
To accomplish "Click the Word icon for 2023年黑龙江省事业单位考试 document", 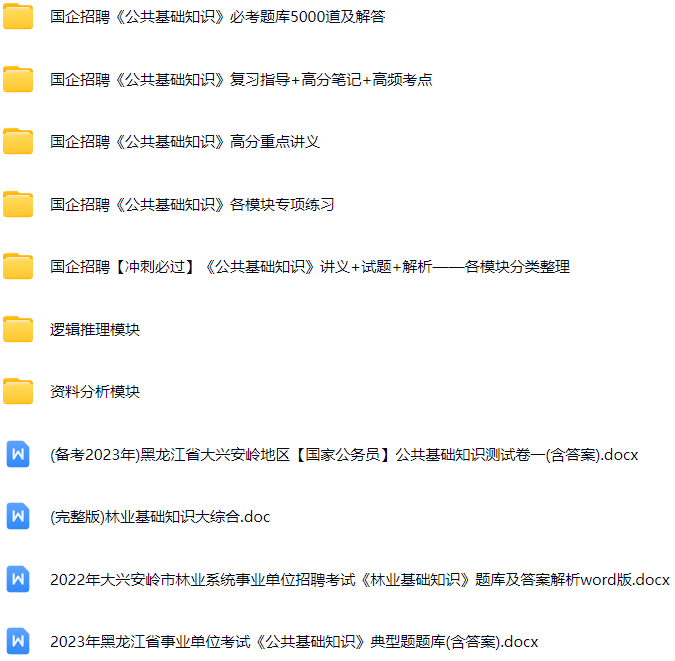I will pyautogui.click(x=18, y=641).
